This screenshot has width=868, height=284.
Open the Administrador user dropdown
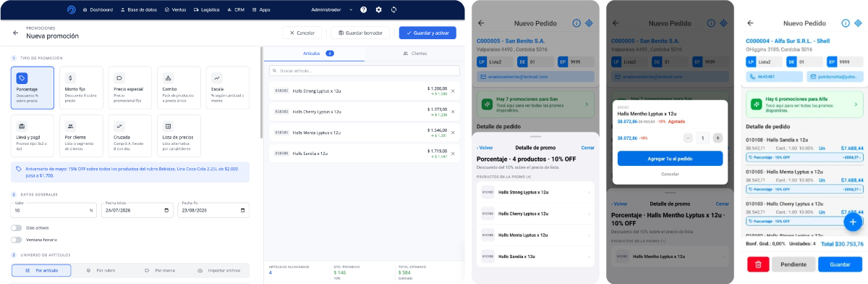point(331,9)
